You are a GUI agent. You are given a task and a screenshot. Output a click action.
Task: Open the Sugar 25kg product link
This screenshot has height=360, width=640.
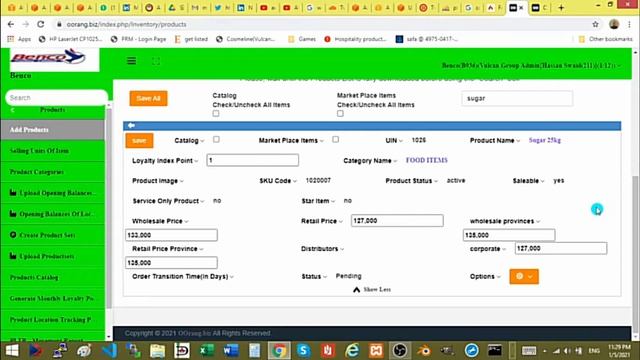point(544,140)
